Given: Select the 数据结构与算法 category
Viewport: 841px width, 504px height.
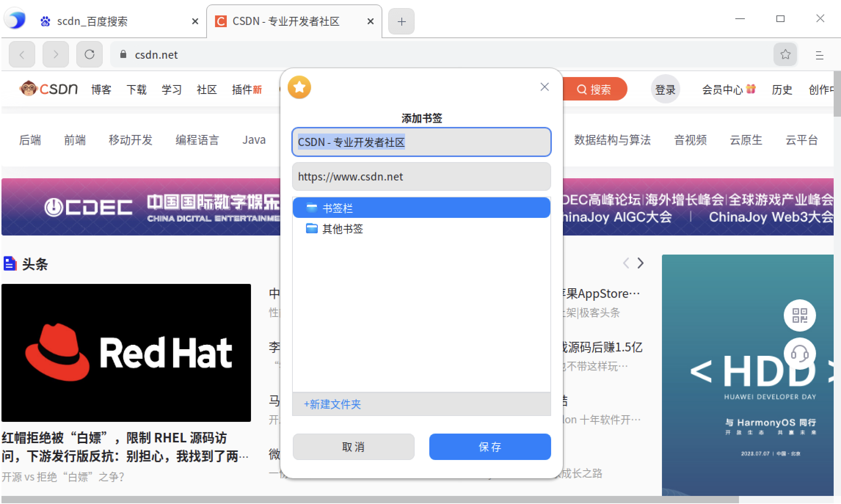Looking at the screenshot, I should pyautogui.click(x=612, y=140).
